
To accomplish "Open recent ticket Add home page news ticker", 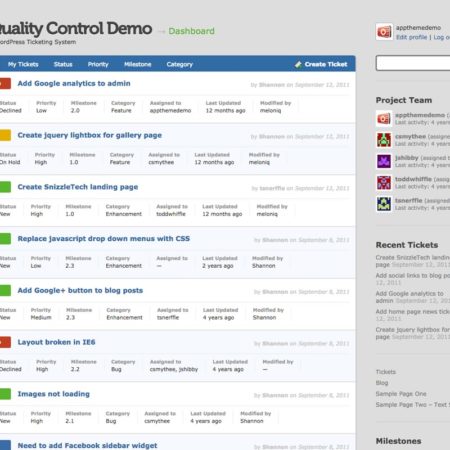I will coord(413,312).
